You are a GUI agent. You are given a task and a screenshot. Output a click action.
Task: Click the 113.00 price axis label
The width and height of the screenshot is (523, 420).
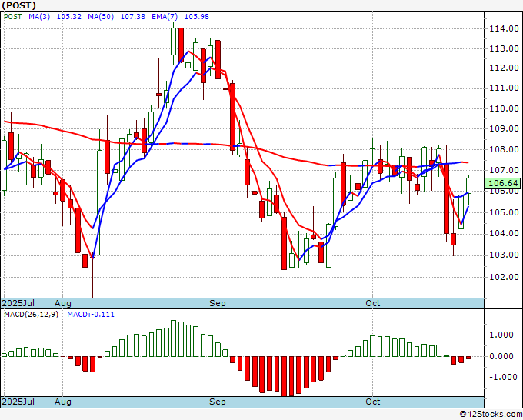(504, 48)
